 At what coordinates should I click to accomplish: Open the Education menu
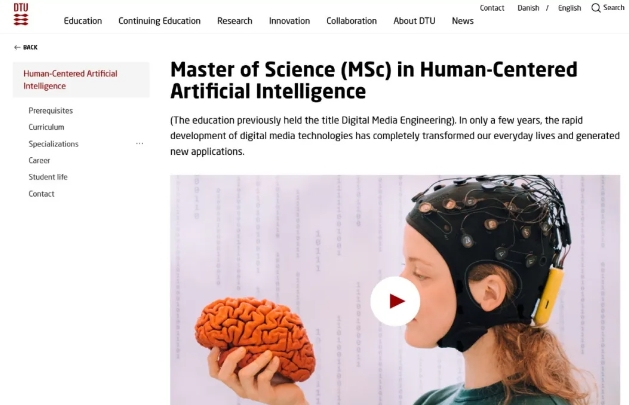[x=83, y=21]
